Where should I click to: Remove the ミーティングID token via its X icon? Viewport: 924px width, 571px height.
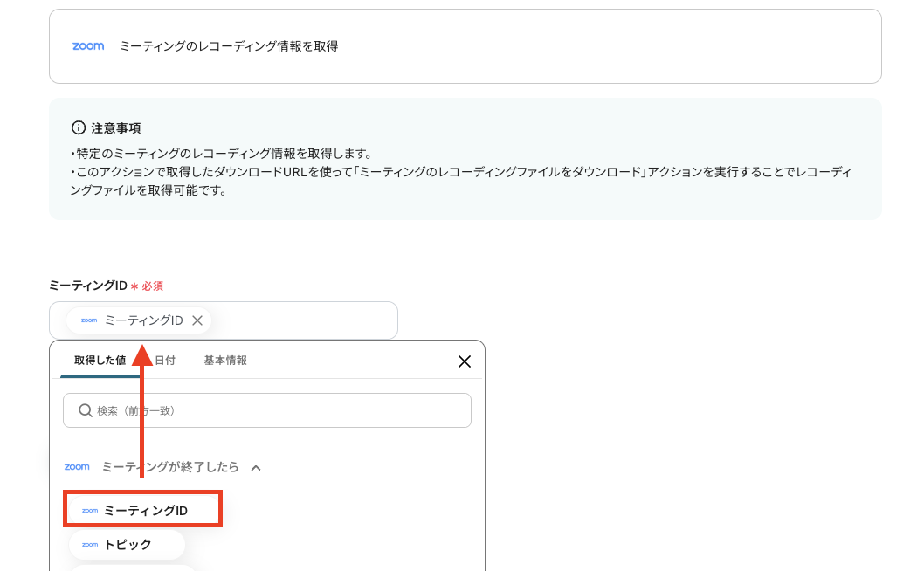click(x=197, y=320)
